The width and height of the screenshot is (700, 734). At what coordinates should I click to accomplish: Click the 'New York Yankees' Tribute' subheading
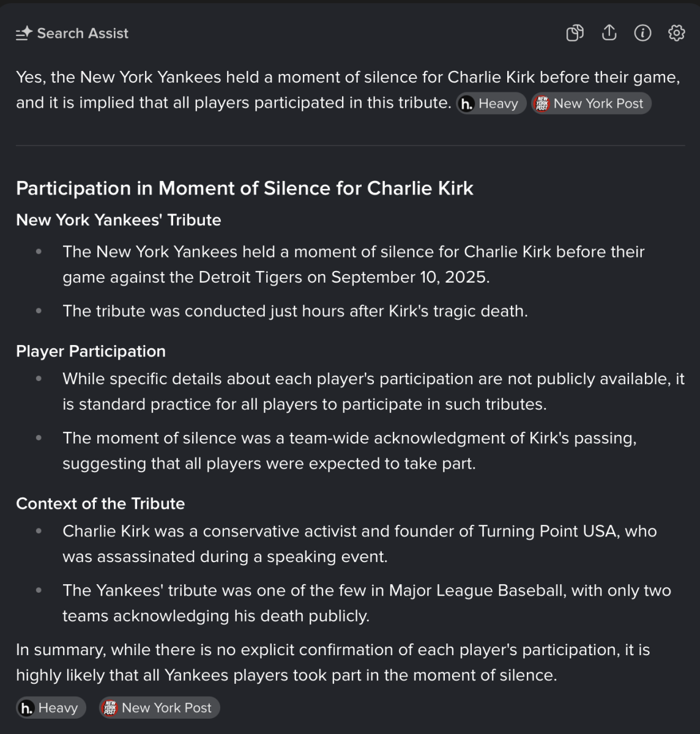point(118,220)
